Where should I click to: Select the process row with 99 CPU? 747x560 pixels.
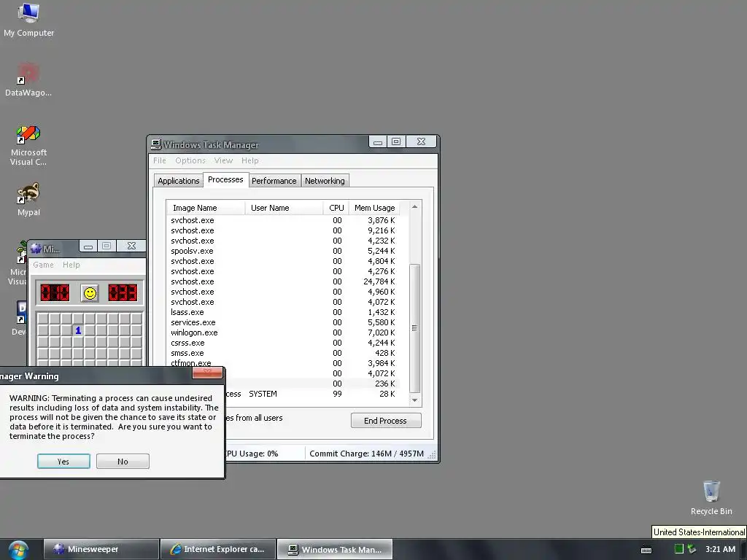pos(312,394)
